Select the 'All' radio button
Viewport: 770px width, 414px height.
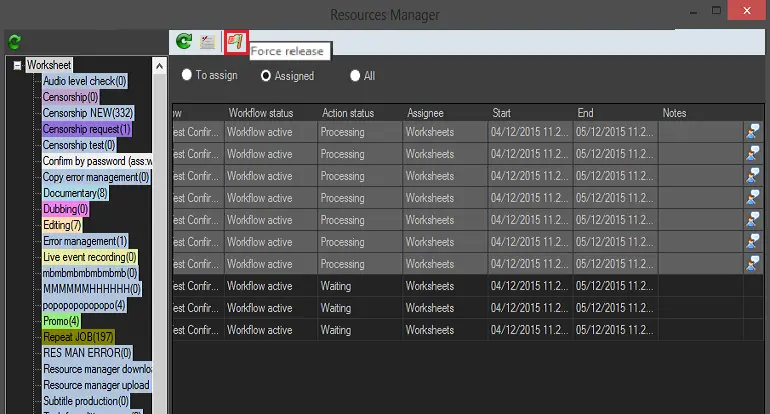point(355,75)
